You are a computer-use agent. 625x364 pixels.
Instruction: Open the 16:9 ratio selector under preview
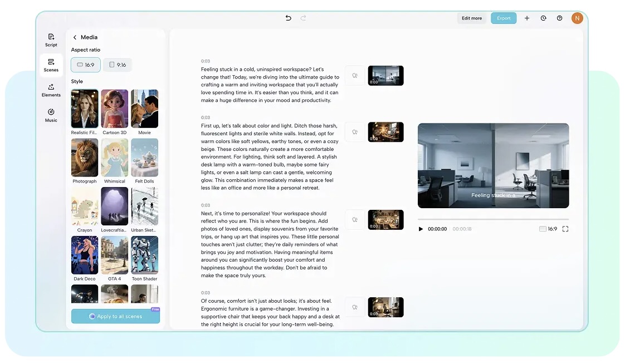coord(548,229)
